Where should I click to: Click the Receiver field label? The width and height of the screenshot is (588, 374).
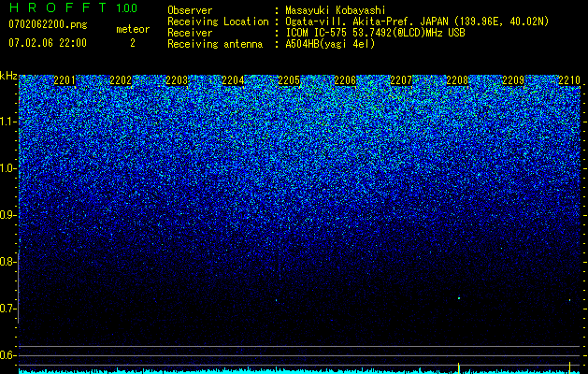[190, 33]
